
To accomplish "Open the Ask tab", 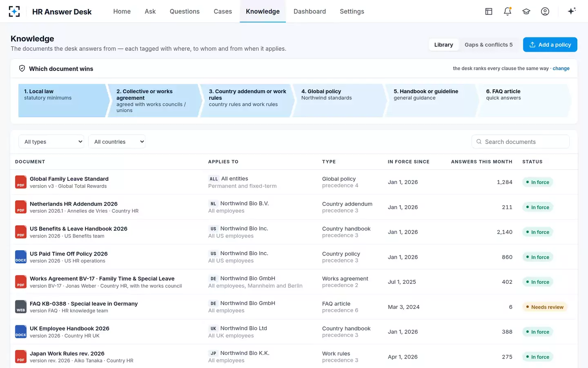I will point(150,11).
